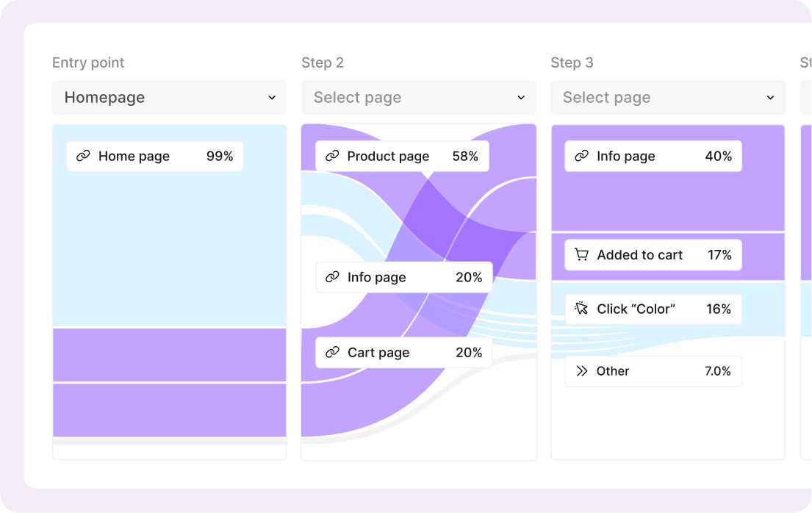Viewport: 812px width, 513px height.
Task: Click link icon on Step 3 Info page
Action: (x=581, y=156)
